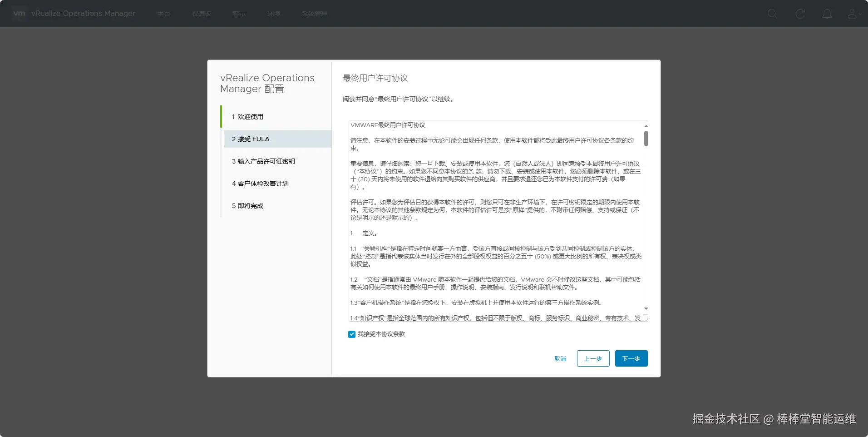Open the 环境 menu item
The height and width of the screenshot is (437, 868).
[274, 14]
